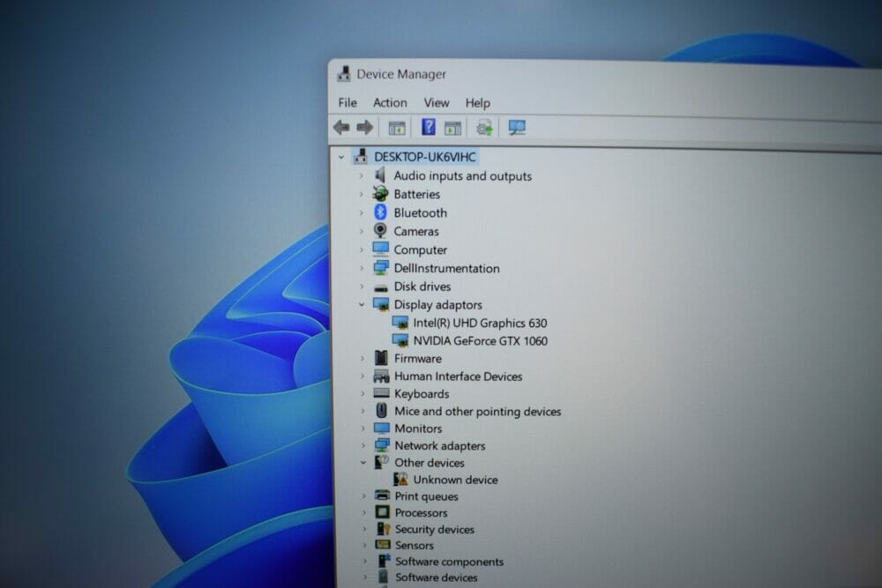Click the Intel(R) UHD Graphics 630 icon
The height and width of the screenshot is (588, 882).
[400, 323]
